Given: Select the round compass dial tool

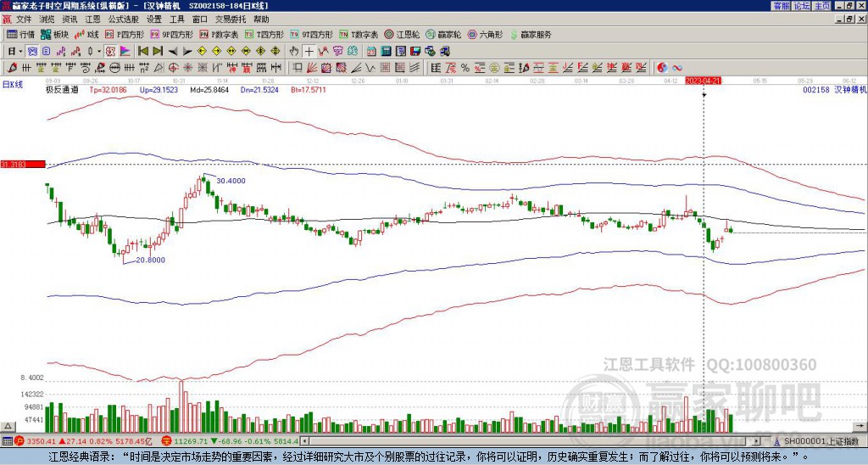Looking at the screenshot, I should tap(114, 68).
